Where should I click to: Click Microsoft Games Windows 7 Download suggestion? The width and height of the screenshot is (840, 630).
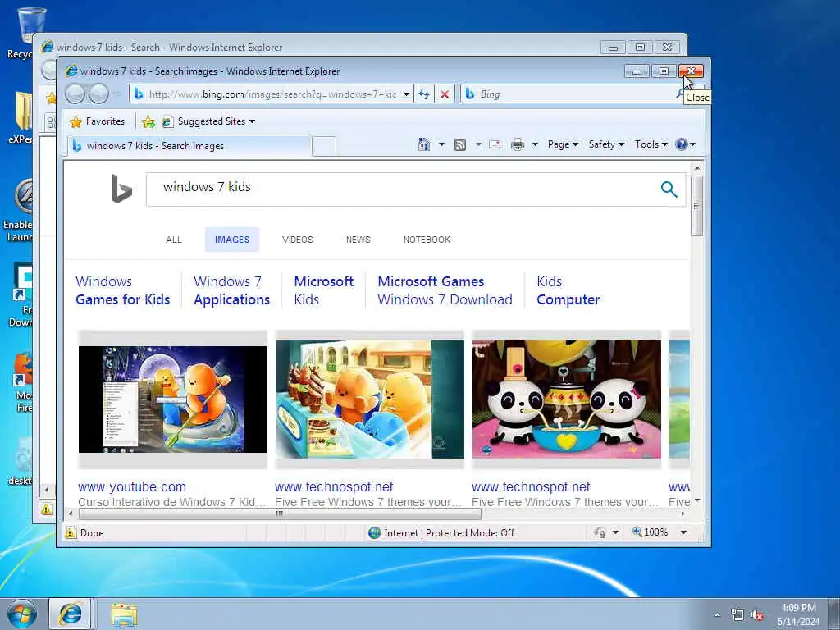445,290
